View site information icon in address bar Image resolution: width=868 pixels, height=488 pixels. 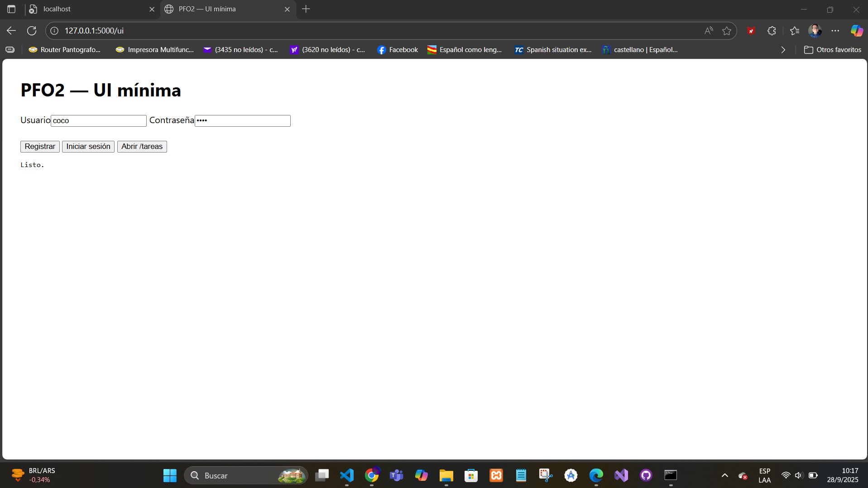[x=54, y=31]
